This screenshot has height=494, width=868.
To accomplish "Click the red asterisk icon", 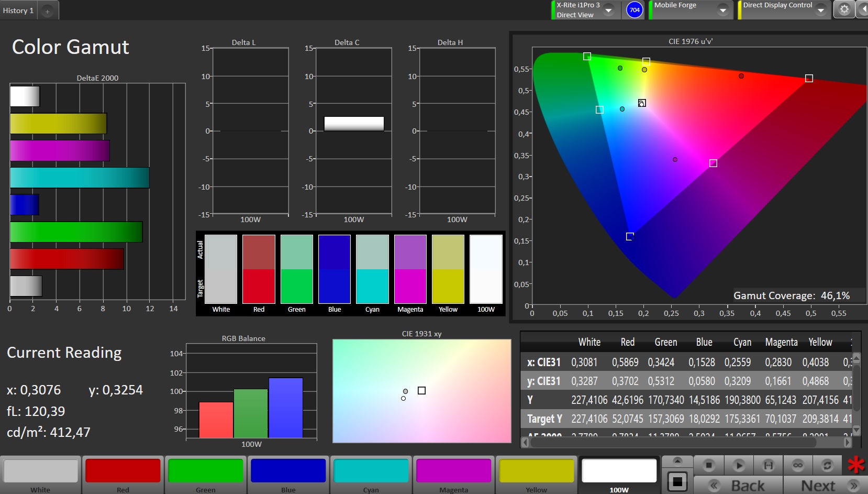I will coord(856,465).
